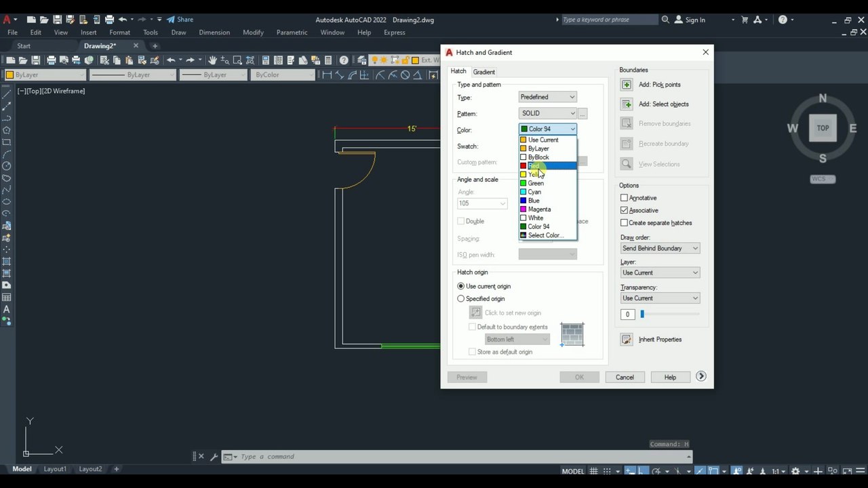Click the AutoCAD application menu logo

[7, 20]
